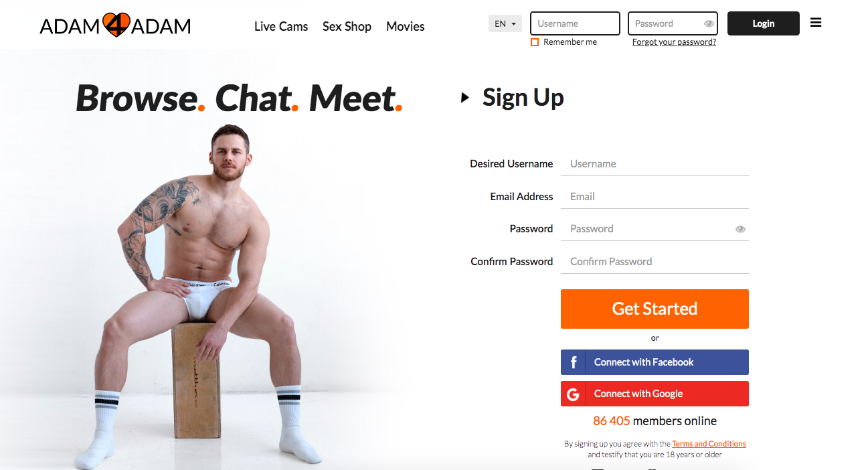Image resolution: width=868 pixels, height=470 pixels.
Task: Click the Adam4Adam heart logo
Action: pos(115,25)
